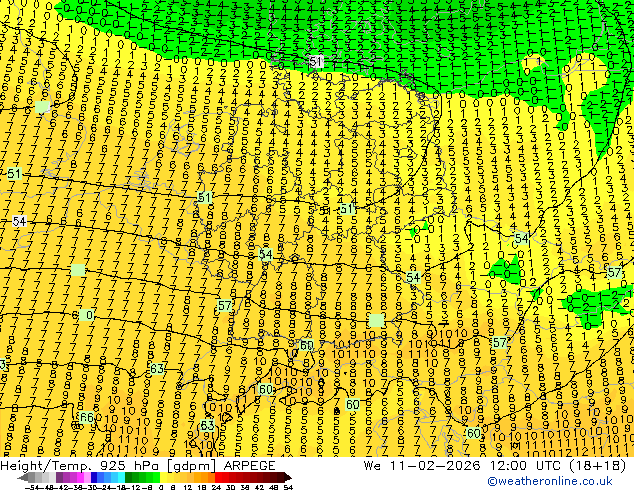The width and height of the screenshot is (634, 490).
Task: Click the 'We 11-02-2026 12:00 UTC (18+18)' date text
Action: point(495,466)
